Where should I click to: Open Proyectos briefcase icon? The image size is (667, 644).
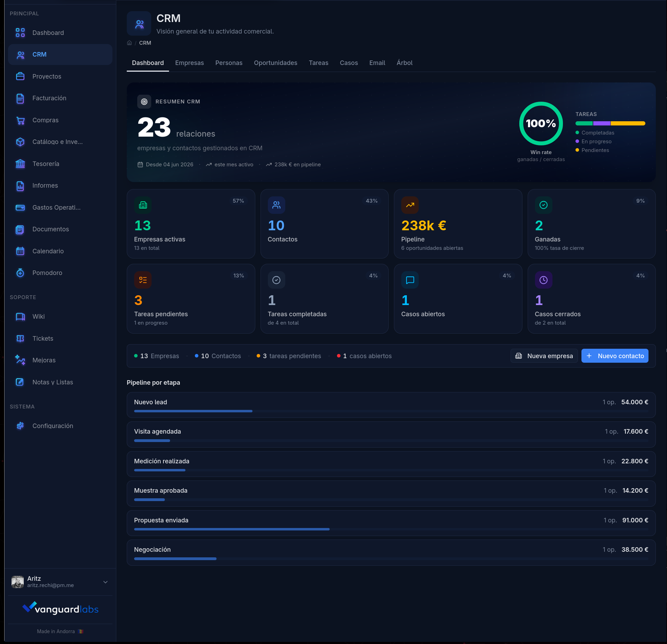pos(20,76)
